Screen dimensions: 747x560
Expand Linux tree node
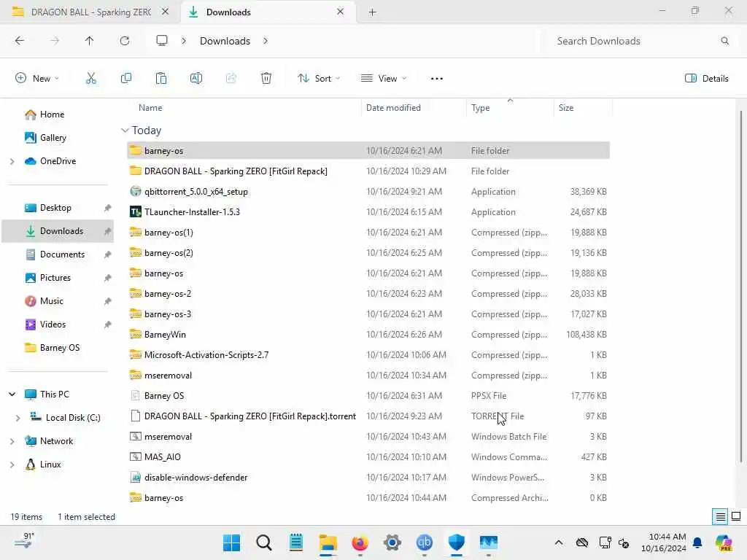click(x=12, y=464)
